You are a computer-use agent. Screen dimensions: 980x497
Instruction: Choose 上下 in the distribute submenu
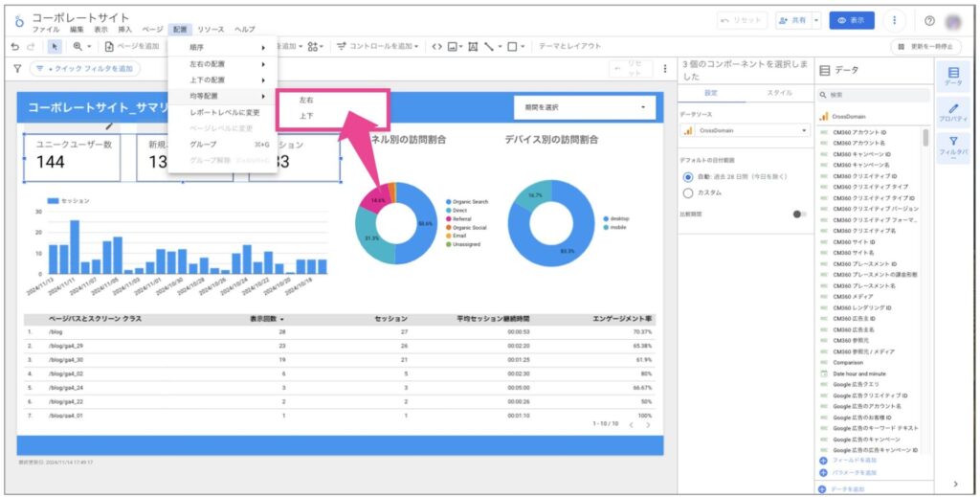click(x=306, y=116)
